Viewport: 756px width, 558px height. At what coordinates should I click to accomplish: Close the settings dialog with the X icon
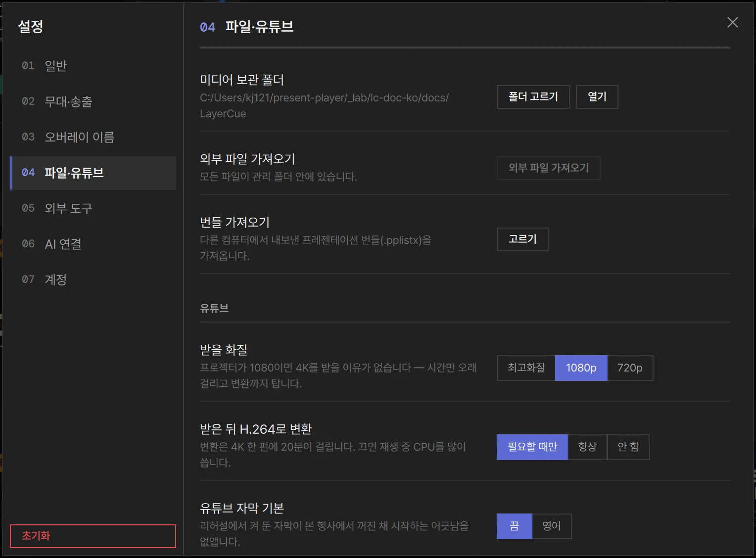[732, 22]
